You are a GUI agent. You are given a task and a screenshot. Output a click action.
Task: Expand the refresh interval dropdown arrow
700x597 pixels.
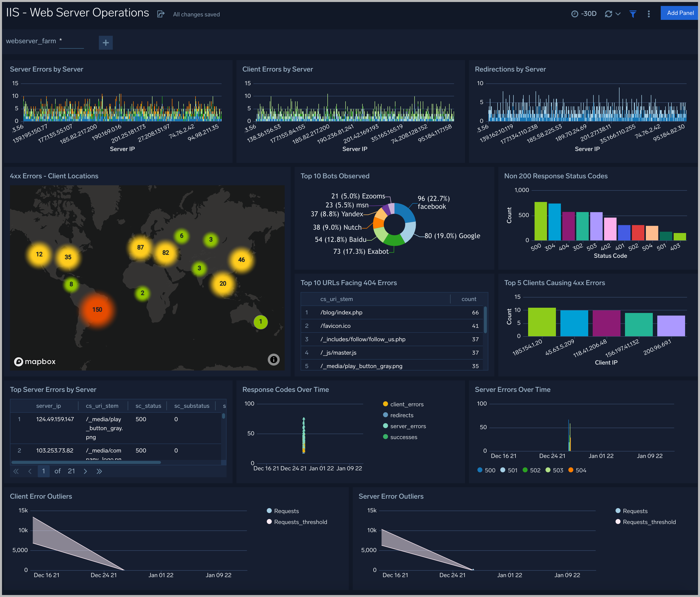point(618,14)
